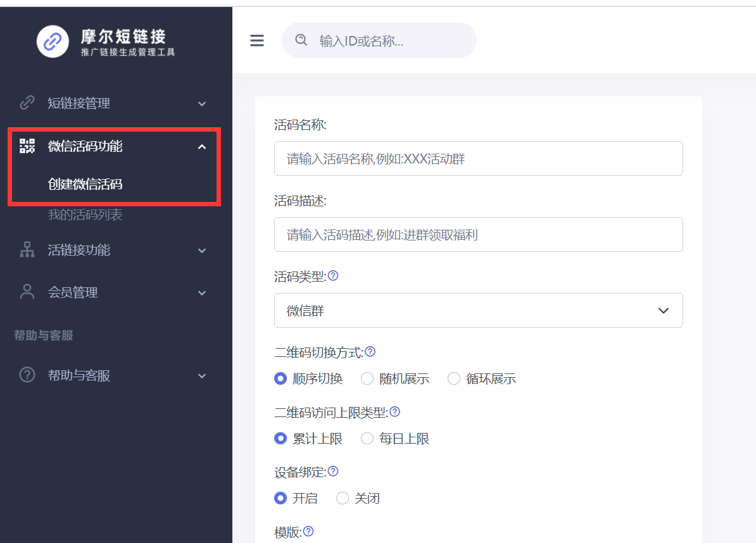Click the 帮助与客服 question mark icon
Image resolution: width=756 pixels, height=543 pixels.
(x=27, y=375)
